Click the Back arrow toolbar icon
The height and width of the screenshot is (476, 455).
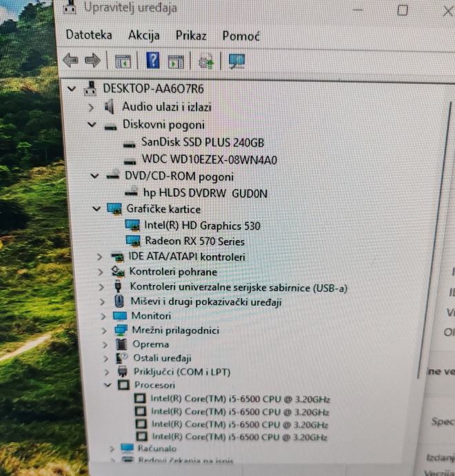71,60
